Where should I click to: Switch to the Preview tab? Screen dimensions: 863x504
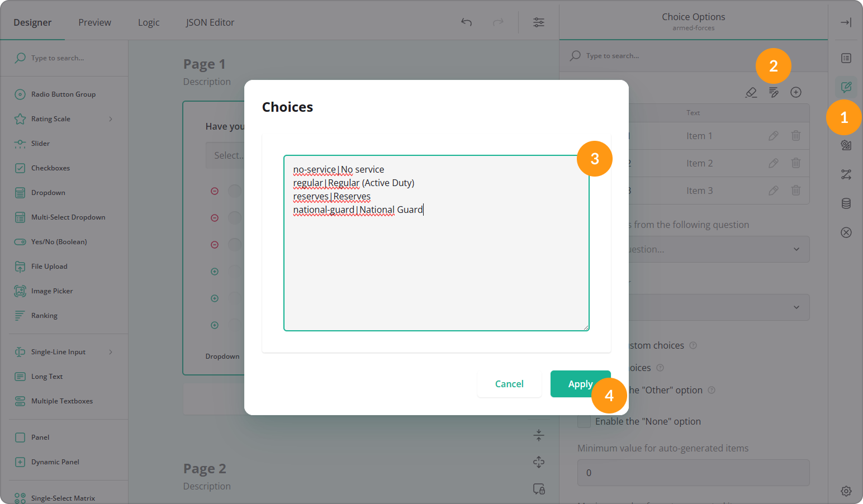94,22
